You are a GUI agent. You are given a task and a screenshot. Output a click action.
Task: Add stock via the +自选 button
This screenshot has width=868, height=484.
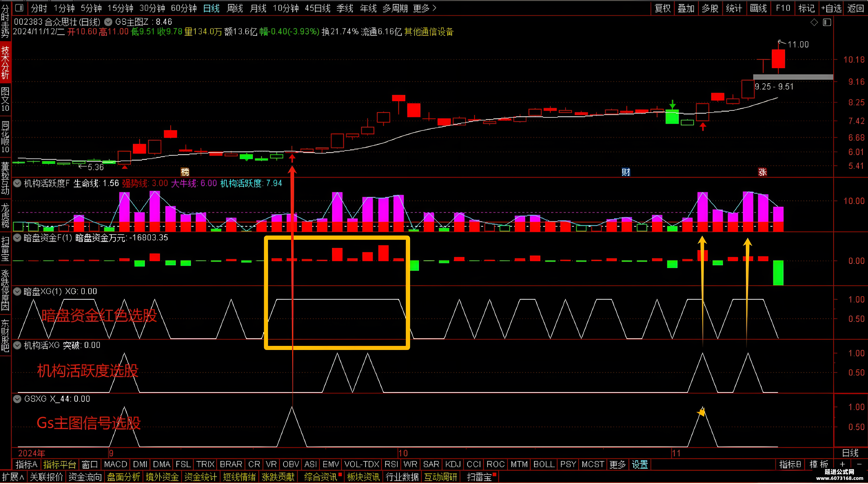[831, 8]
